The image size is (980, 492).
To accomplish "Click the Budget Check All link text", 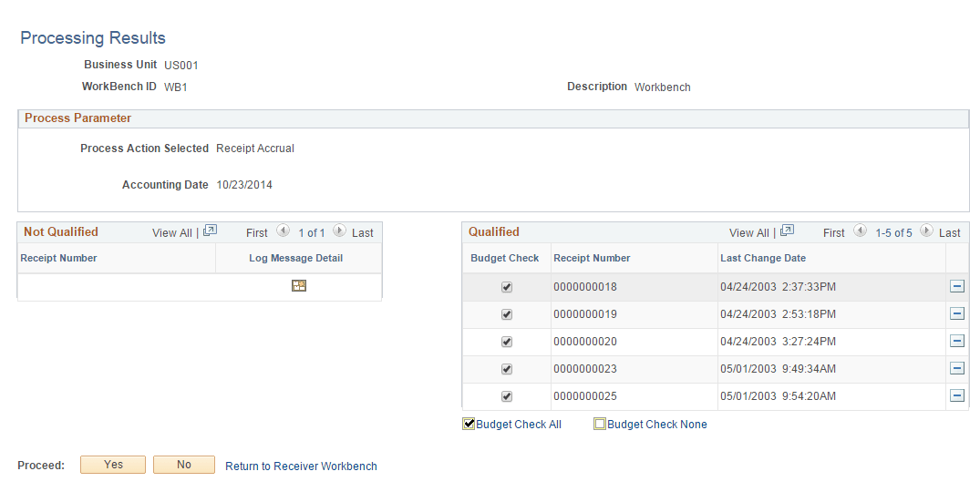I will pyautogui.click(x=519, y=425).
